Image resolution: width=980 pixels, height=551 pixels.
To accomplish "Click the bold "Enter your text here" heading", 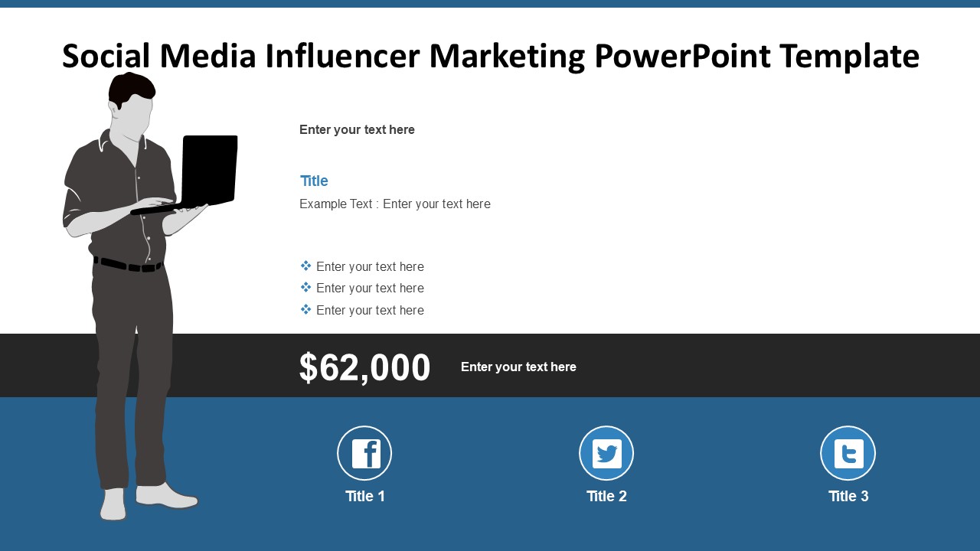I will coord(357,130).
